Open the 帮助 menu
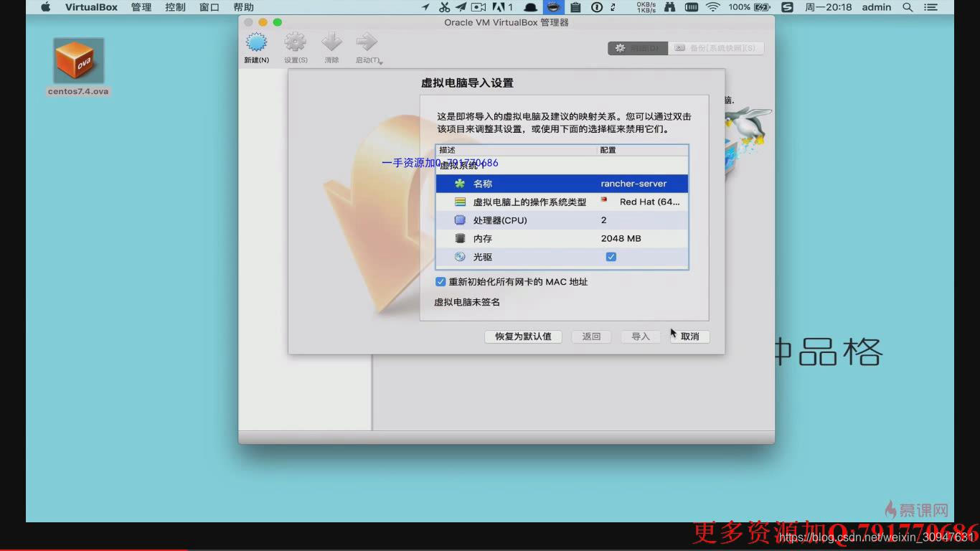Viewport: 980px width, 551px height. coord(243,7)
